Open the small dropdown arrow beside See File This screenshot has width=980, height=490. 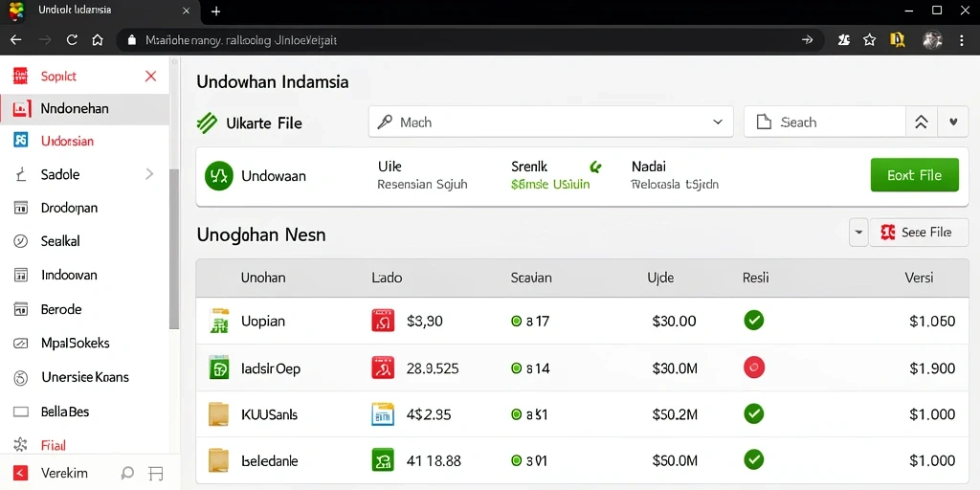[x=858, y=233]
